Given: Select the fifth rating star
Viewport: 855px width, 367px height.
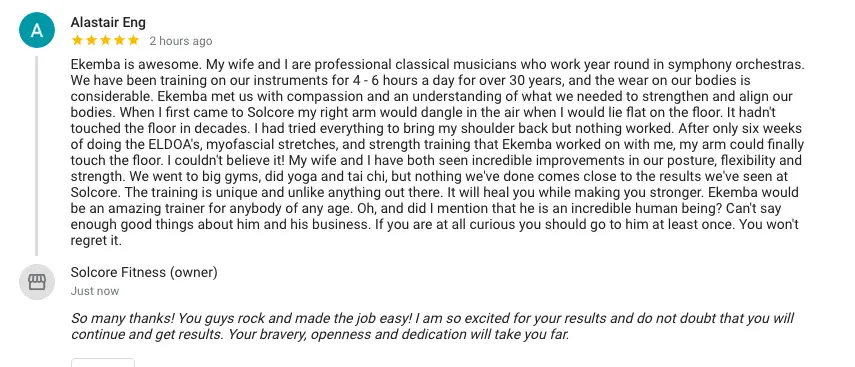Looking at the screenshot, I should pyautogui.click(x=134, y=40).
